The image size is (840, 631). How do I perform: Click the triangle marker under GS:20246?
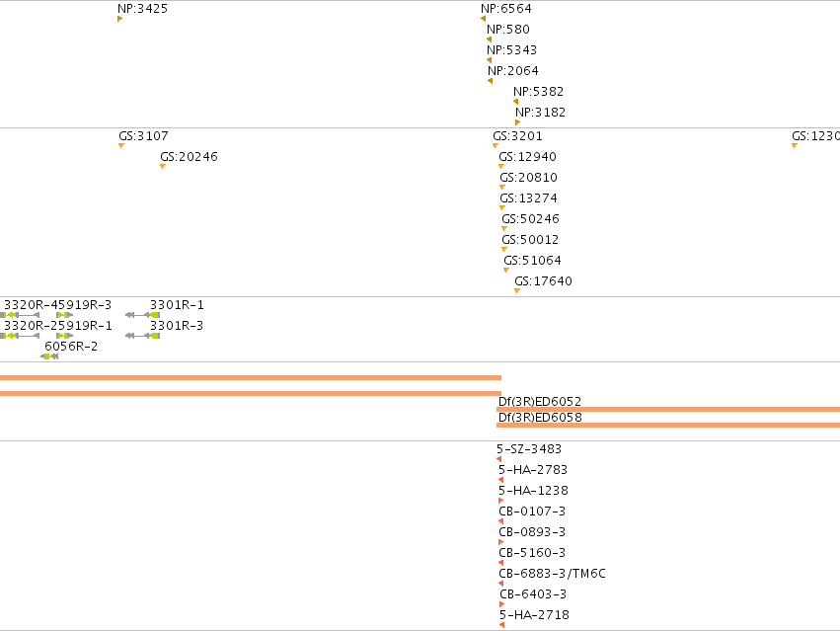[x=163, y=167]
